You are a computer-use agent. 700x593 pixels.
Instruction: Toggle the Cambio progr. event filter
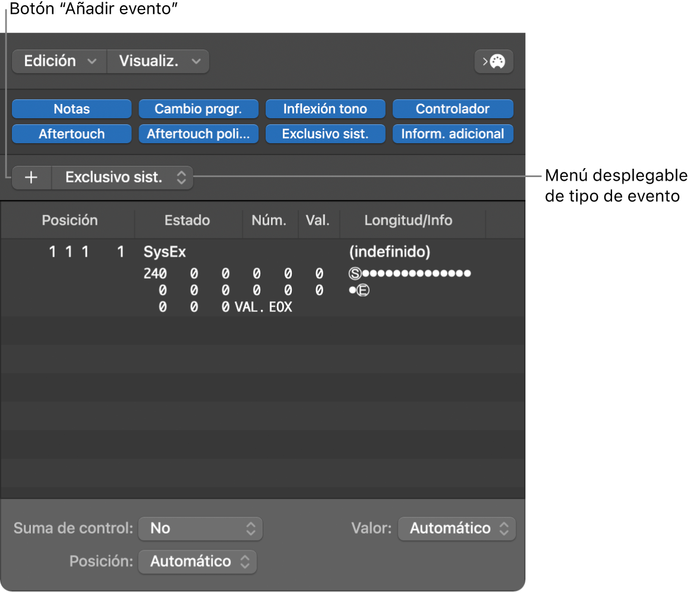coord(198,109)
